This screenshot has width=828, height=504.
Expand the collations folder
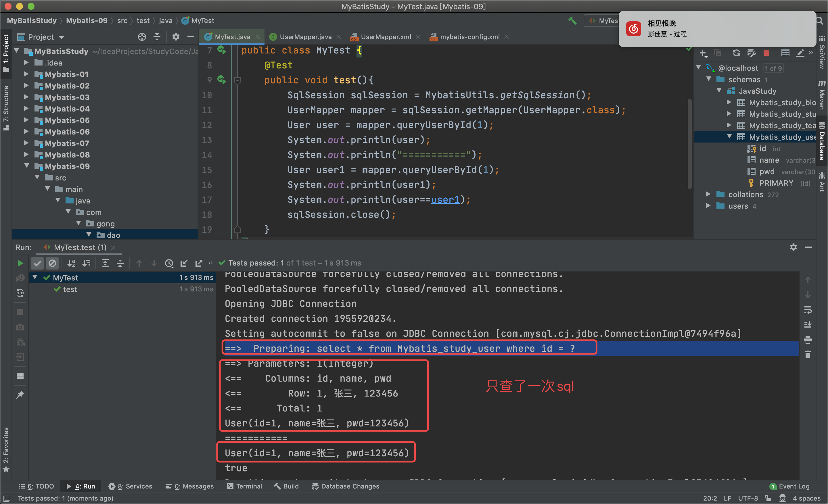click(708, 194)
